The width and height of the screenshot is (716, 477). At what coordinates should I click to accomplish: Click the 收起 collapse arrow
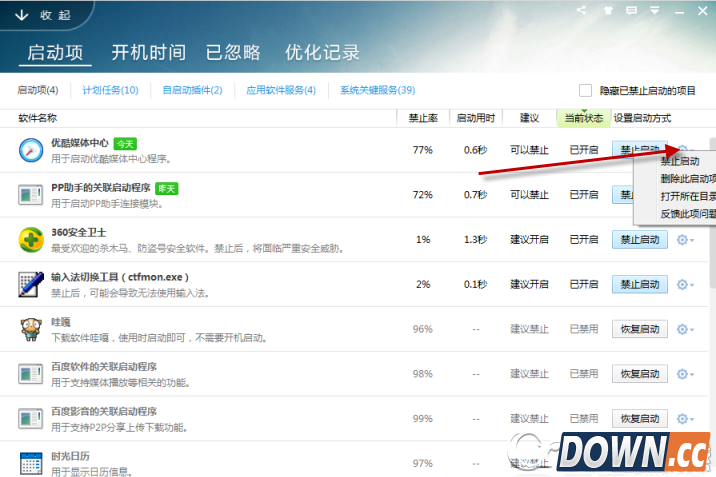(22, 15)
